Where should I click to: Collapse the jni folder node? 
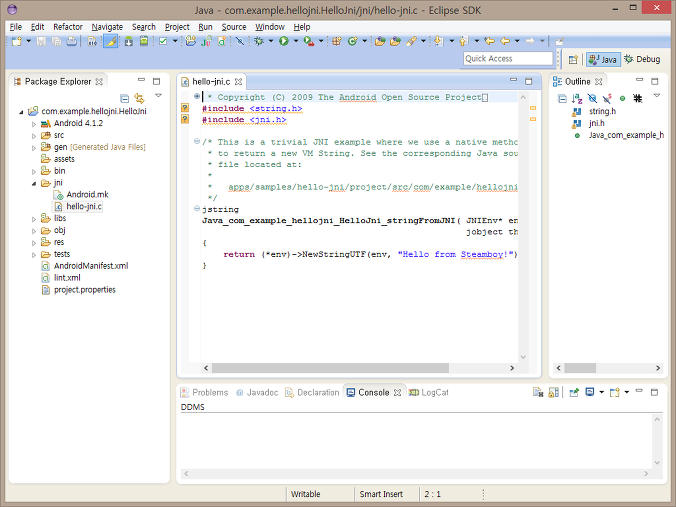34,184
